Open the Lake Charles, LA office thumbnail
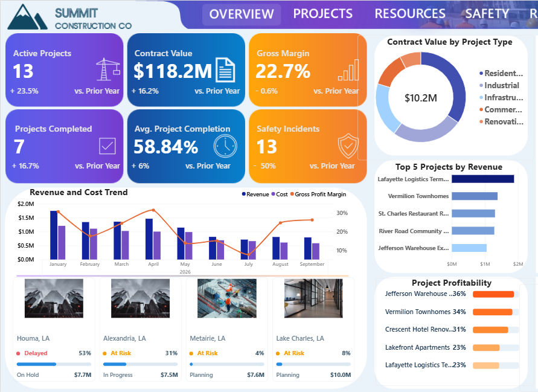The image size is (538, 392). (313, 298)
